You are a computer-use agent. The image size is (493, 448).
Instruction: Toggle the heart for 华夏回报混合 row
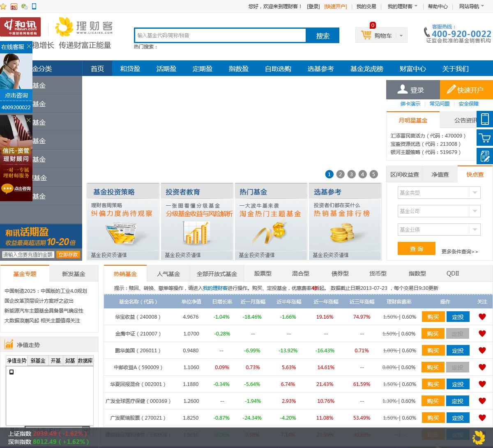pyautogui.click(x=482, y=384)
